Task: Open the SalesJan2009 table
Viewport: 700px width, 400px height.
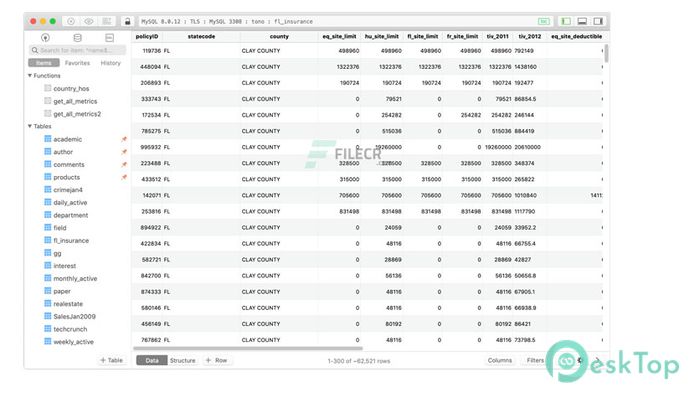Action: coord(75,317)
